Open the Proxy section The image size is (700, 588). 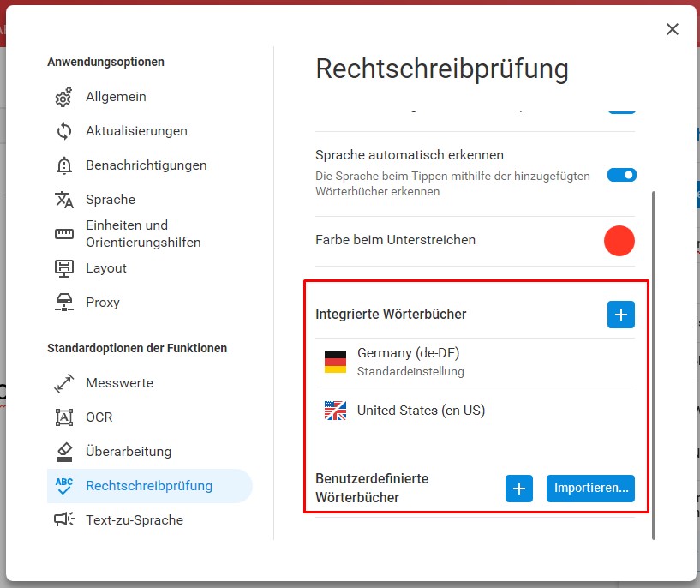click(x=150, y=303)
